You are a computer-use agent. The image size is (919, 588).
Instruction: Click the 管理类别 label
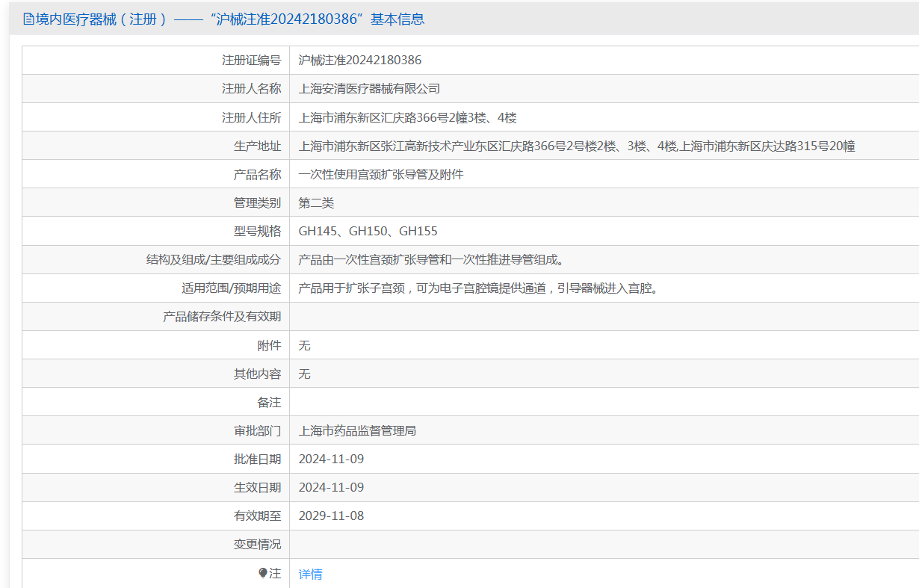(x=258, y=202)
